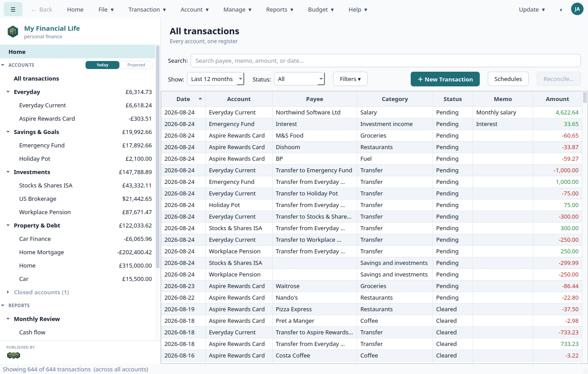
Task: Click the Date column sort arrow
Action: point(200,99)
